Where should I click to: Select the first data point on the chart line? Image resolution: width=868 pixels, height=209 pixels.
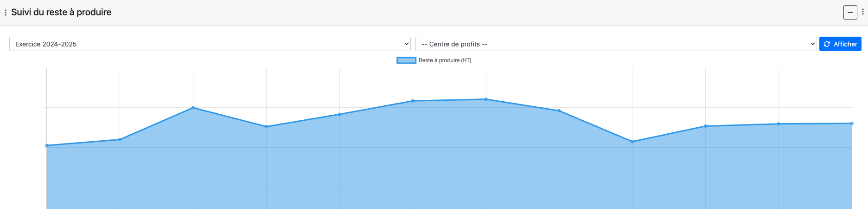pos(47,145)
